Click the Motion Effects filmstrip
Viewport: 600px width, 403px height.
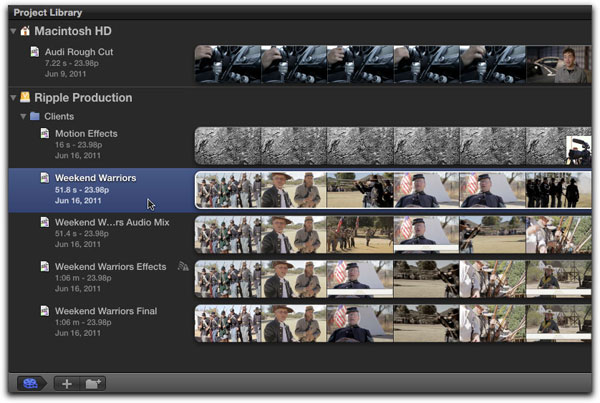click(x=393, y=146)
